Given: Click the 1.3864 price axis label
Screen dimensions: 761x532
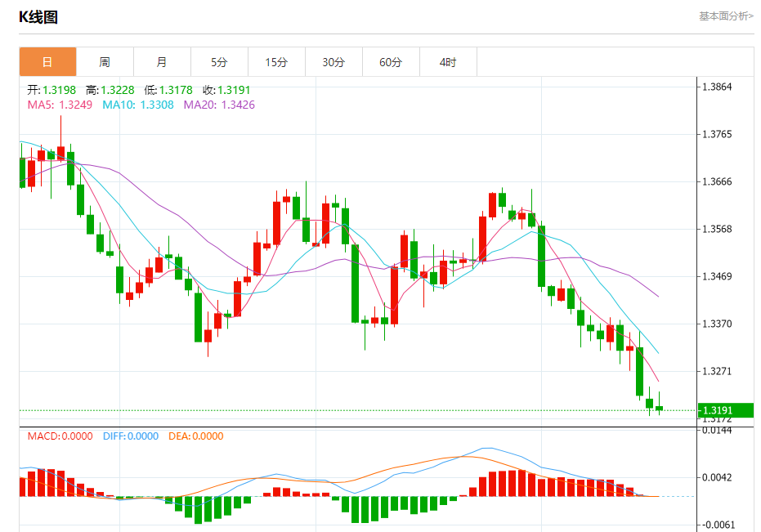Looking at the screenshot, I should pos(717,87).
